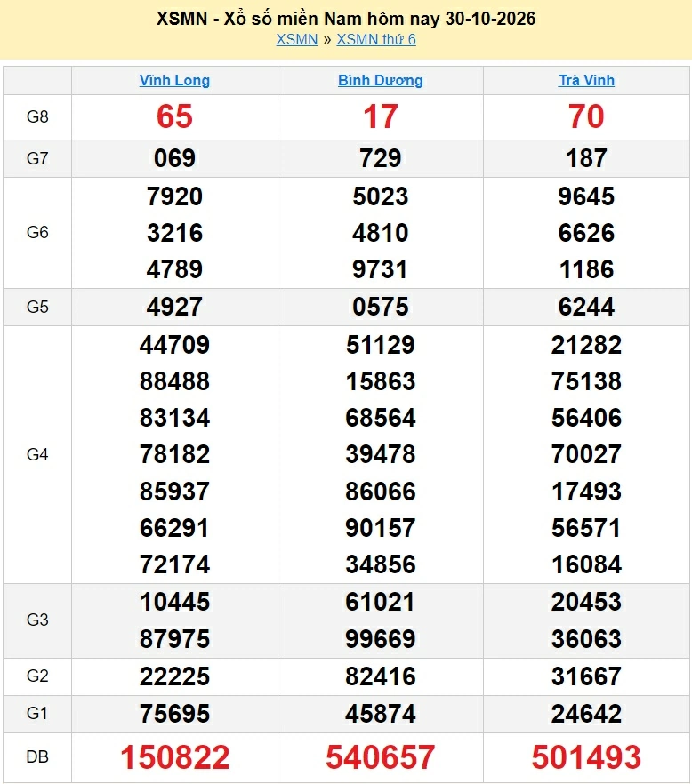This screenshot has height=784, width=692.
Task: Select G7 number 729
Action: coord(381,158)
